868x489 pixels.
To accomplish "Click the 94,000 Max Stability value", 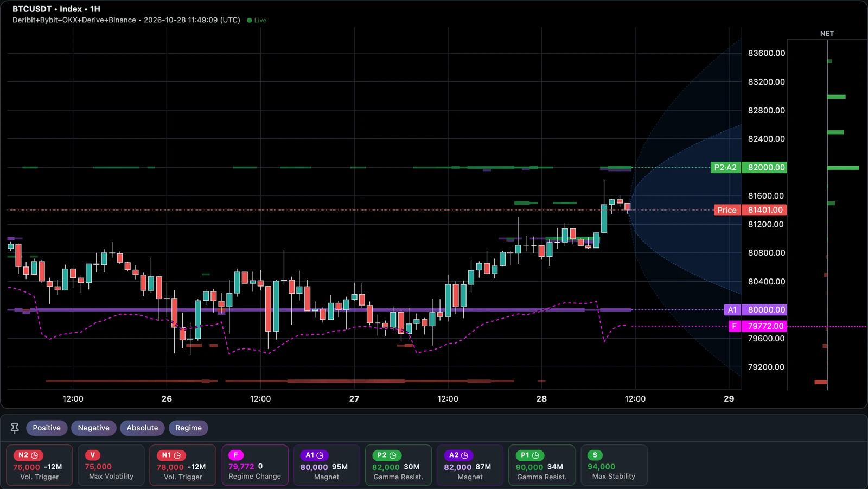I will coord(601,467).
